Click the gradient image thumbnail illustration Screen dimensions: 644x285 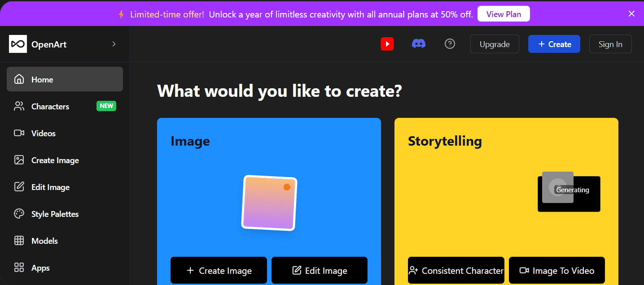269,203
